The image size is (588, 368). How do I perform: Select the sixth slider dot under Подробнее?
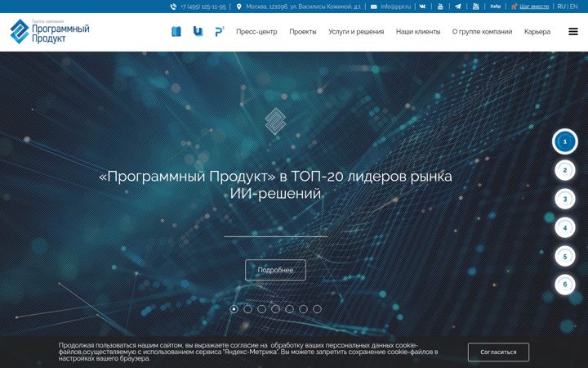click(x=303, y=309)
